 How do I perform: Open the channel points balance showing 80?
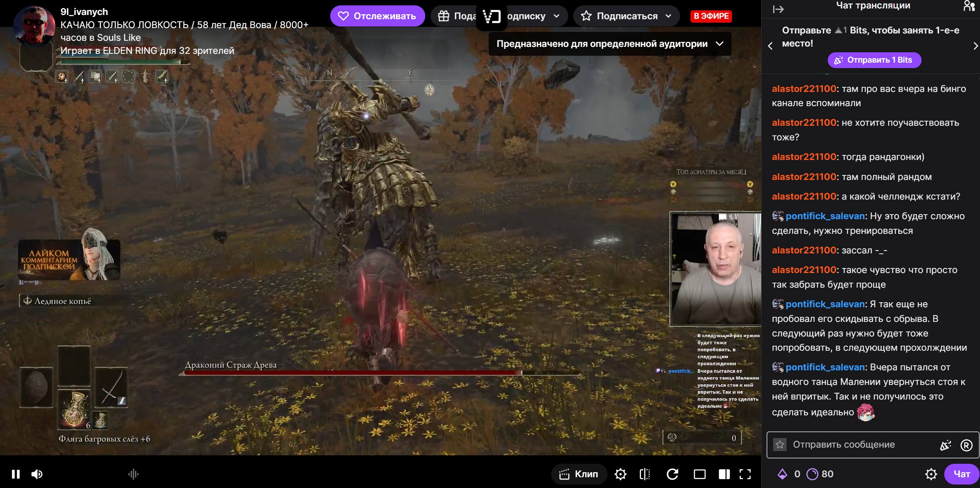click(x=820, y=474)
